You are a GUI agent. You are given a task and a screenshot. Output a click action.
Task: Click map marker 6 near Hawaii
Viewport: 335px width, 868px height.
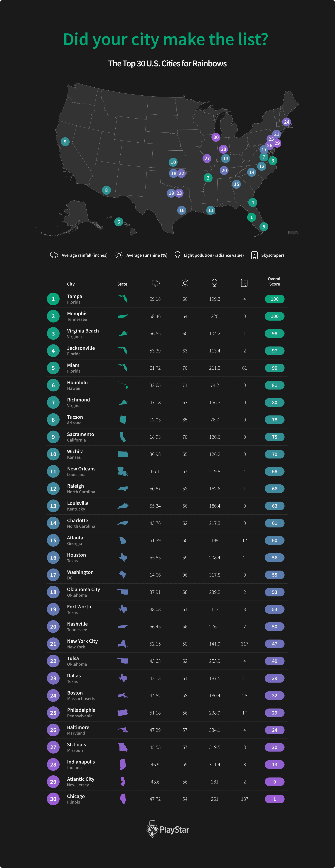point(118,222)
